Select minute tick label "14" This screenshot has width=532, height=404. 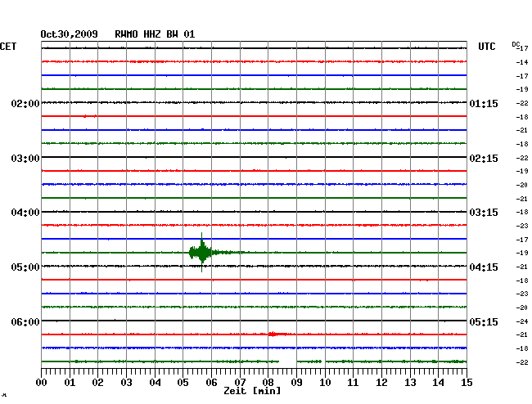438,382
